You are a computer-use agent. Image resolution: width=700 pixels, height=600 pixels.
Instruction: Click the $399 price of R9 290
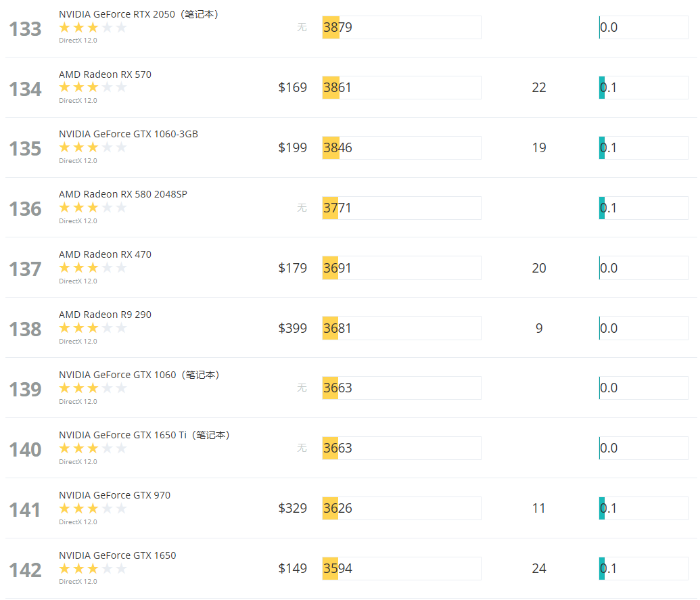tap(292, 328)
